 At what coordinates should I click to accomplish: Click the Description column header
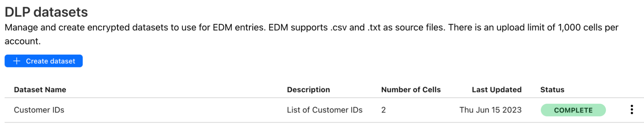308,90
